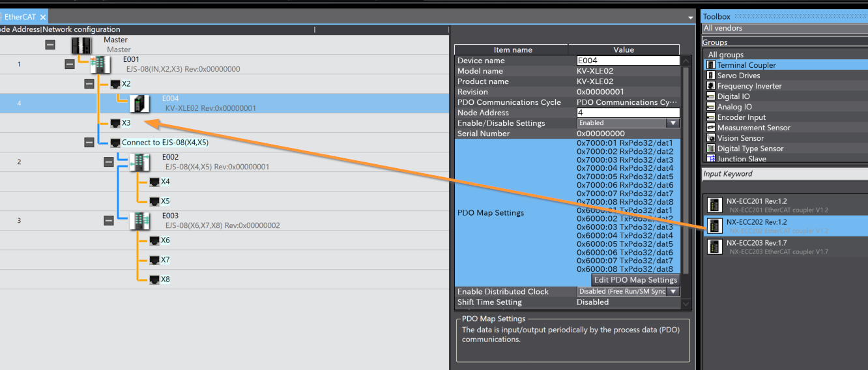Click the Device name input field

[627, 61]
